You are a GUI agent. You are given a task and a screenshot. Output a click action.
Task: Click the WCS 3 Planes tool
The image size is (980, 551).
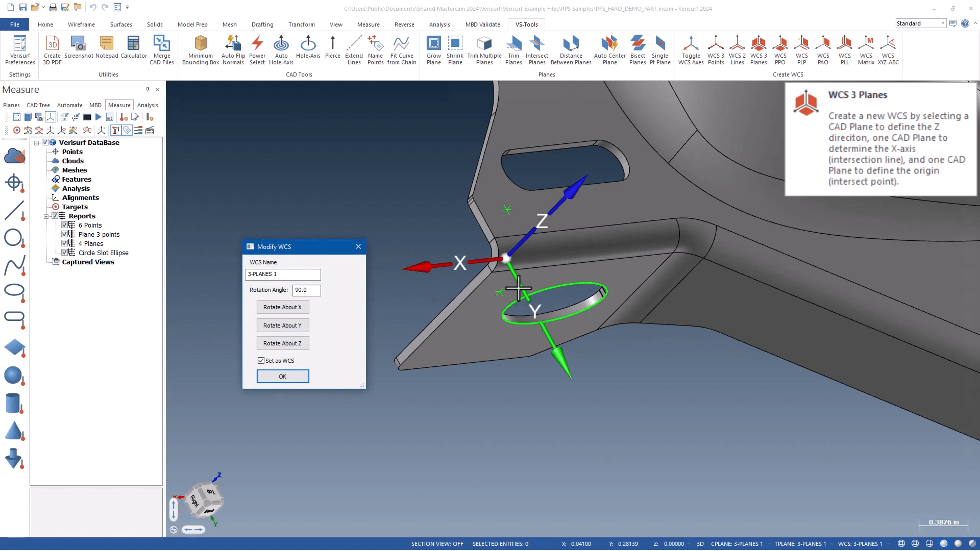tap(758, 50)
